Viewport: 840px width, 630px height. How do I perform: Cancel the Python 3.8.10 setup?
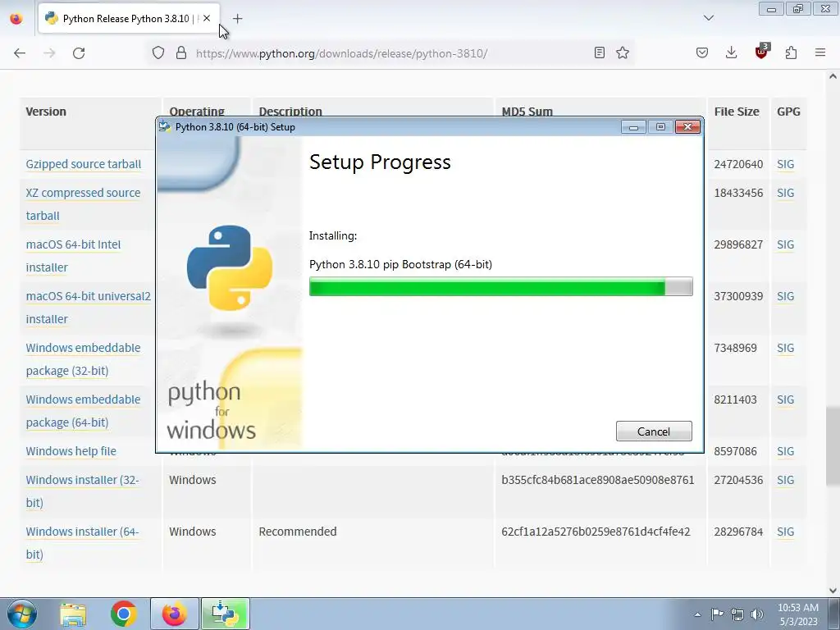tap(654, 431)
